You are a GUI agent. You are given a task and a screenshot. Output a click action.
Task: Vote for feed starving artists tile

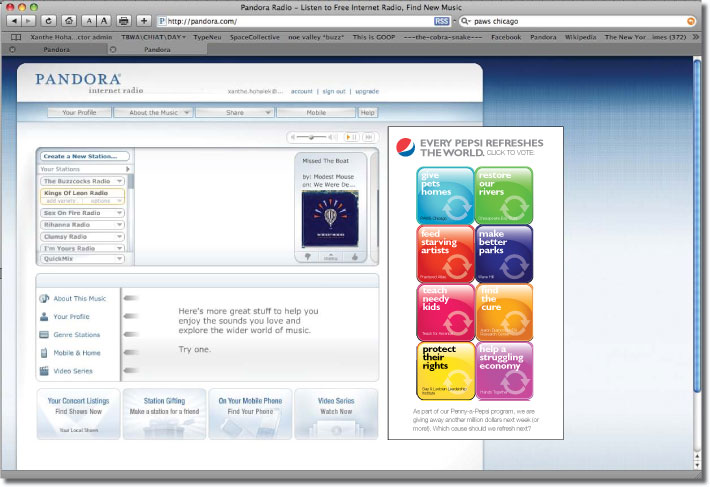coord(446,254)
